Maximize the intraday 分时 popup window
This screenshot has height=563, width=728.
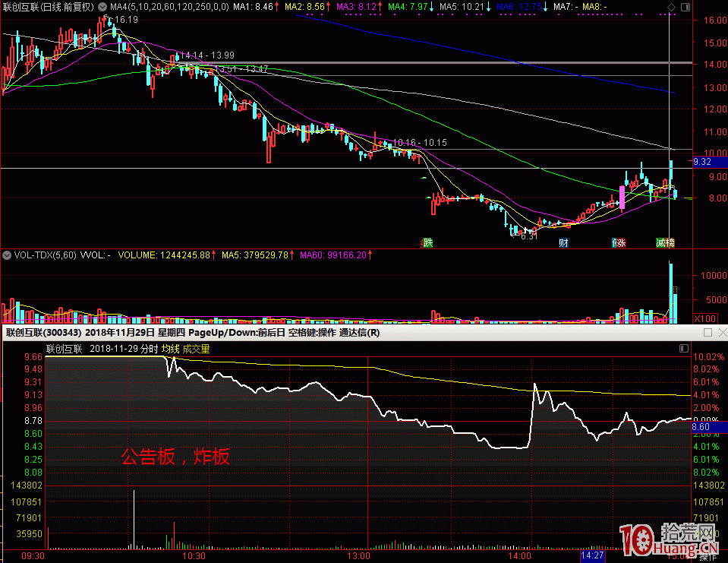(x=708, y=333)
